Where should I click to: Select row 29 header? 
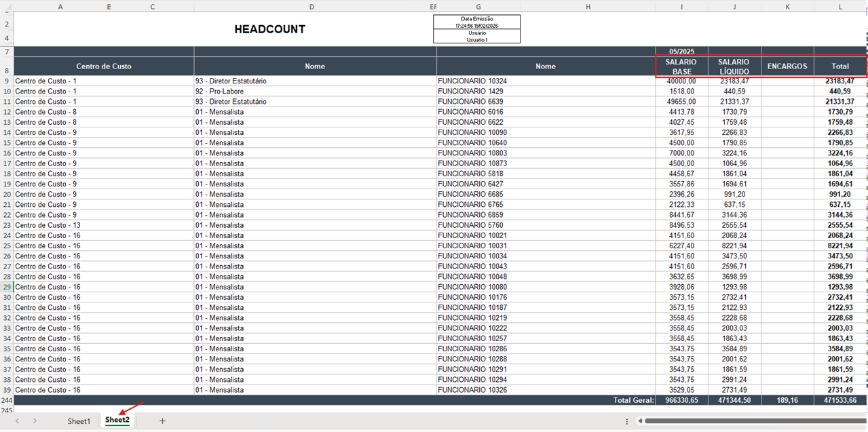7,287
